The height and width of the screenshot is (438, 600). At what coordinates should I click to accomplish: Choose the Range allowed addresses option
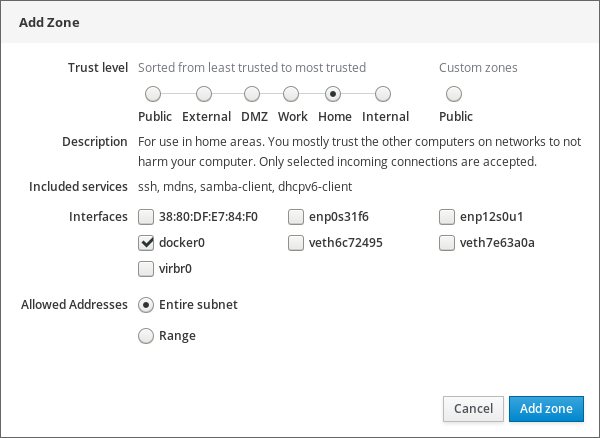coord(146,336)
